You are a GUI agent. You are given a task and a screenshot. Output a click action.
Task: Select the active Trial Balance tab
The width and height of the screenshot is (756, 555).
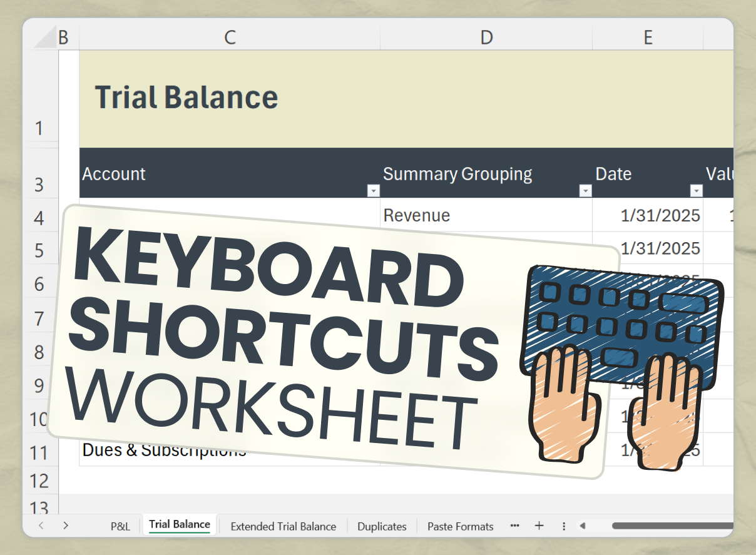click(179, 525)
